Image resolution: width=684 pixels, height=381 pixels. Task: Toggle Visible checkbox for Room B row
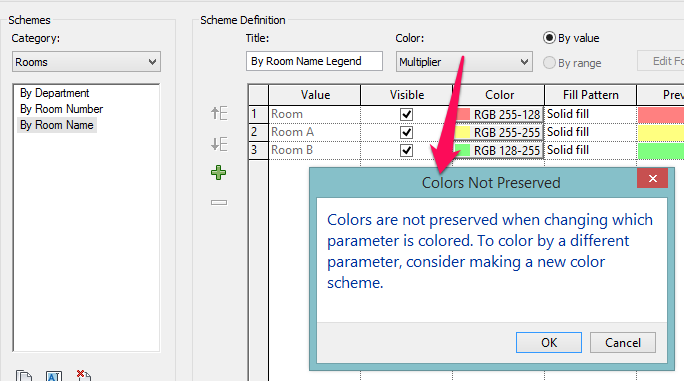click(407, 150)
